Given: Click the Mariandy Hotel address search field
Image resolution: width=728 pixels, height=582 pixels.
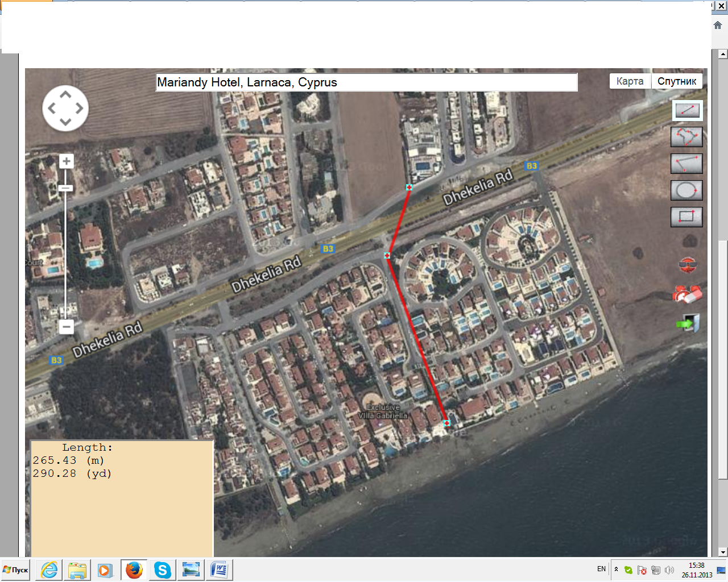Looking at the screenshot, I should [366, 82].
